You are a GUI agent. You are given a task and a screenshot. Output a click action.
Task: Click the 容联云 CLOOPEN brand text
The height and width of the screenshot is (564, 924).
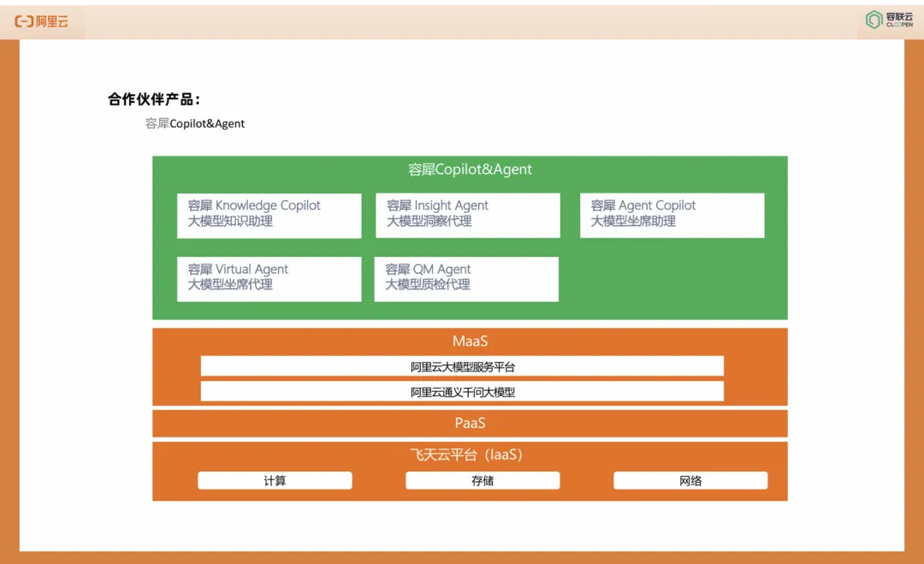point(899,20)
